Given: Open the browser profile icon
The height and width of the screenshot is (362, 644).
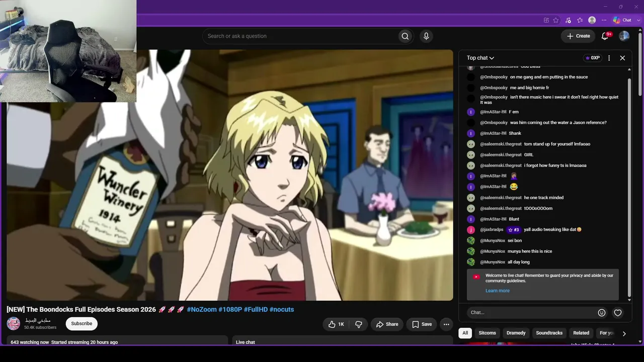Looking at the screenshot, I should click(x=592, y=20).
